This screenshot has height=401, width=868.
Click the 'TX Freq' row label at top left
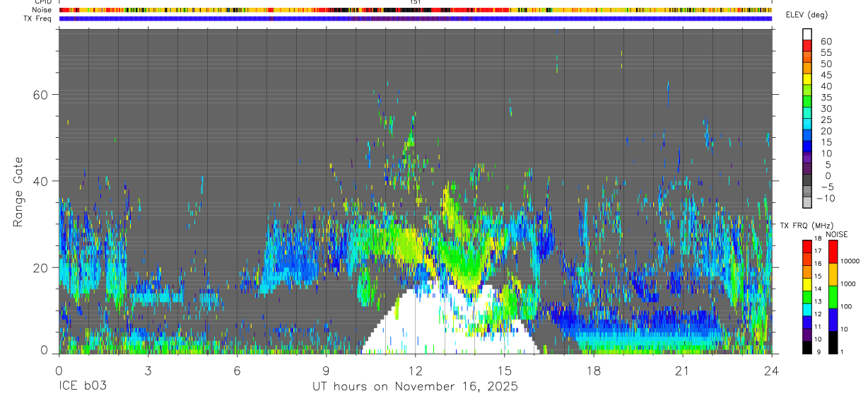click(x=38, y=18)
